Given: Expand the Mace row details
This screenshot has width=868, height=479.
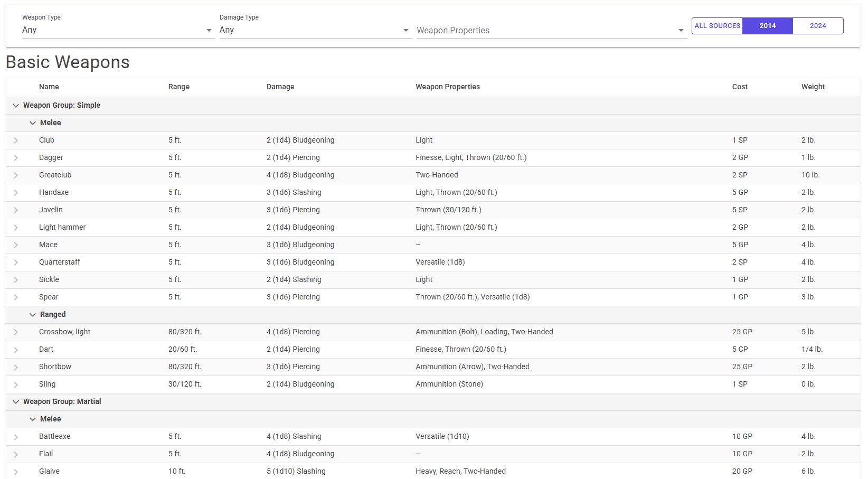Looking at the screenshot, I should [16, 245].
